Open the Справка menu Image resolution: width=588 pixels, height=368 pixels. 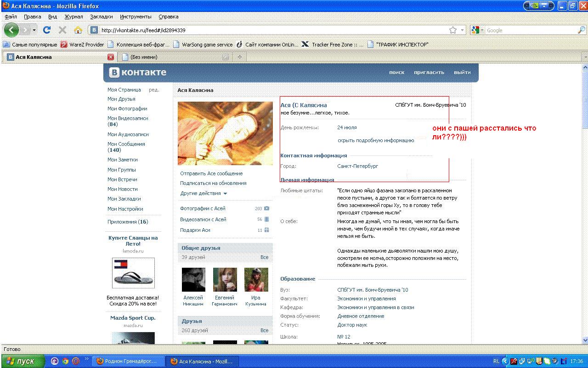tap(168, 17)
